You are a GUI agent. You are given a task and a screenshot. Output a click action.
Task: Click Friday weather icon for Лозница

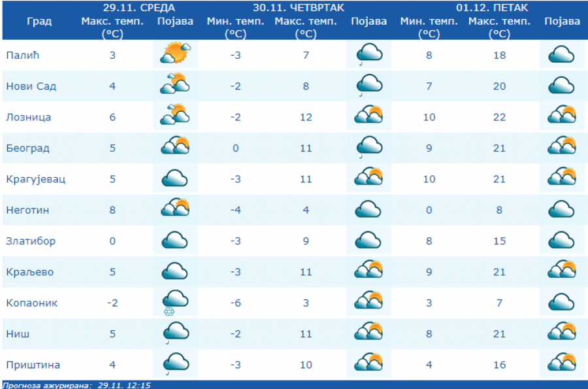(561, 116)
